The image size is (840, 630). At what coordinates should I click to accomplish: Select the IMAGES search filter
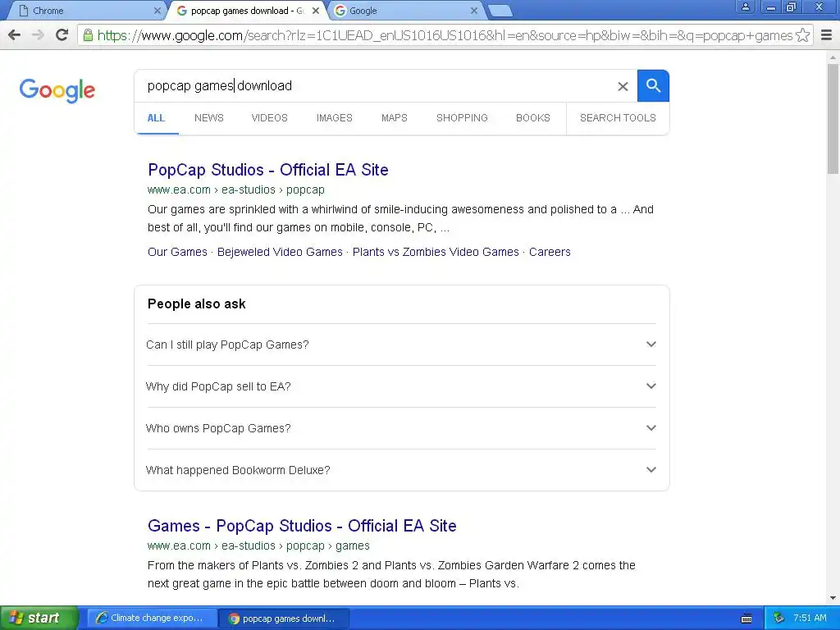point(335,118)
